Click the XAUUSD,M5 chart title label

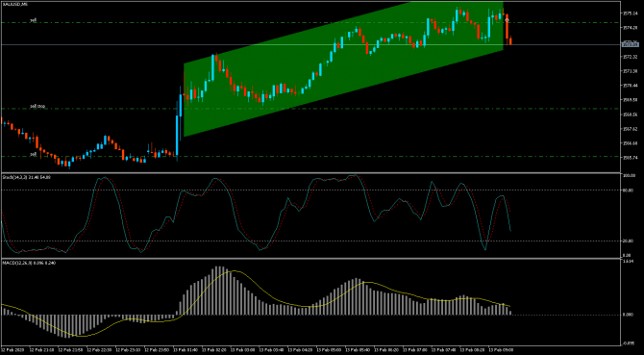click(x=12, y=4)
